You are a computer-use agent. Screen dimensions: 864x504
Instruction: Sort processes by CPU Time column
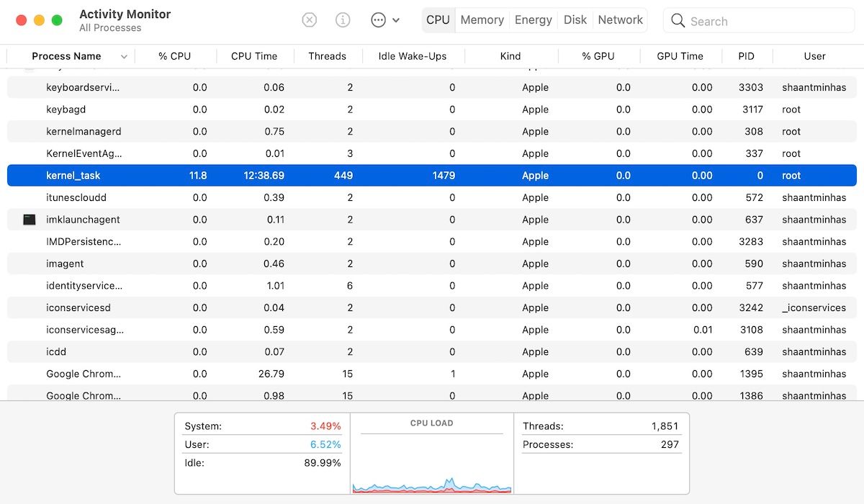[x=253, y=56]
